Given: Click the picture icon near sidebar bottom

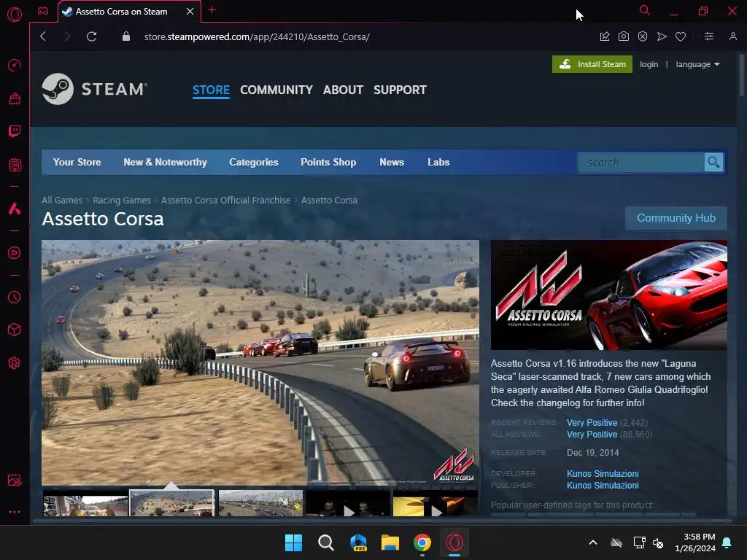Looking at the screenshot, I should [15, 480].
